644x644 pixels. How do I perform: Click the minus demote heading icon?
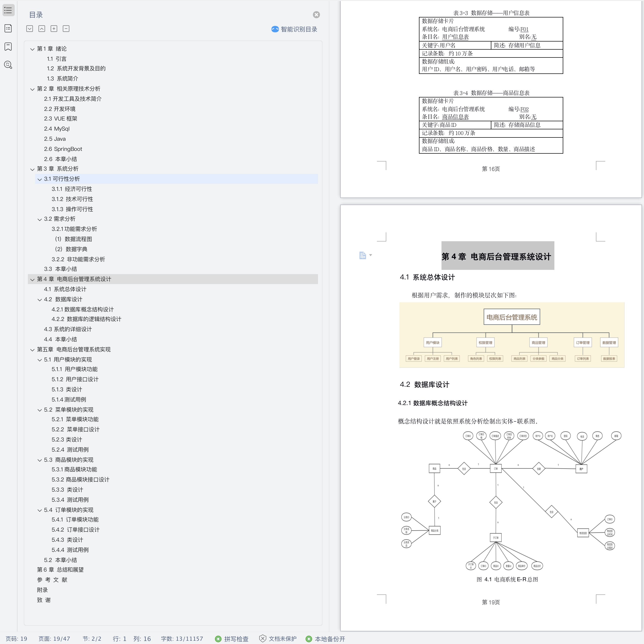click(x=66, y=29)
